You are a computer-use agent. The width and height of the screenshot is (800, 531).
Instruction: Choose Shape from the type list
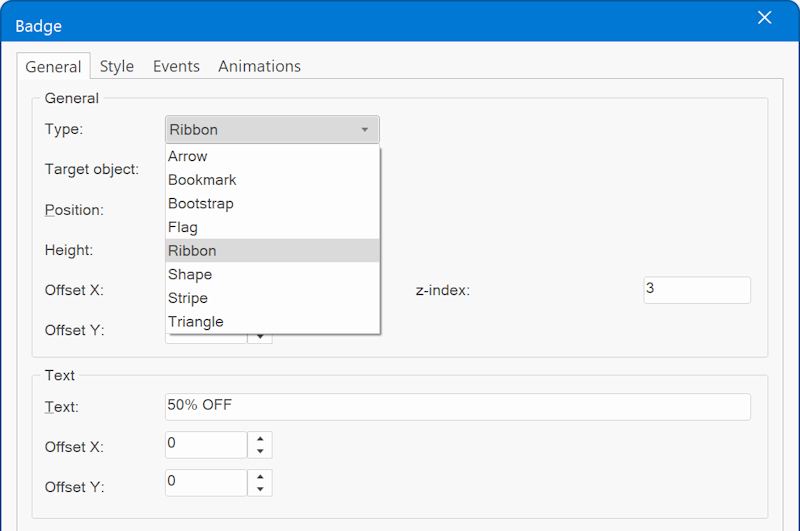click(x=272, y=274)
